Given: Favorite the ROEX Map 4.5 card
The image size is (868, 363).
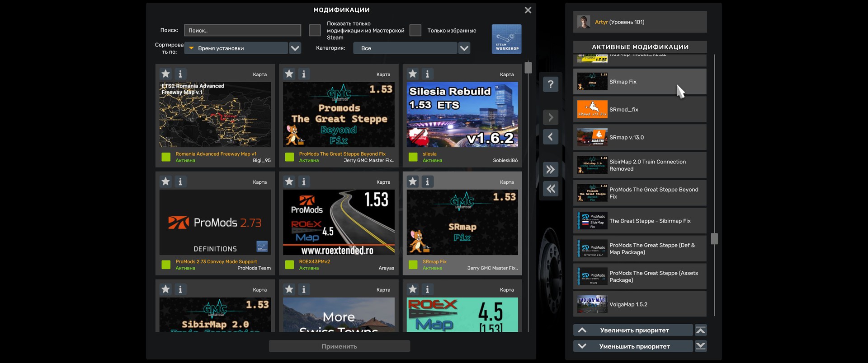Looking at the screenshot, I should pyautogui.click(x=413, y=289).
